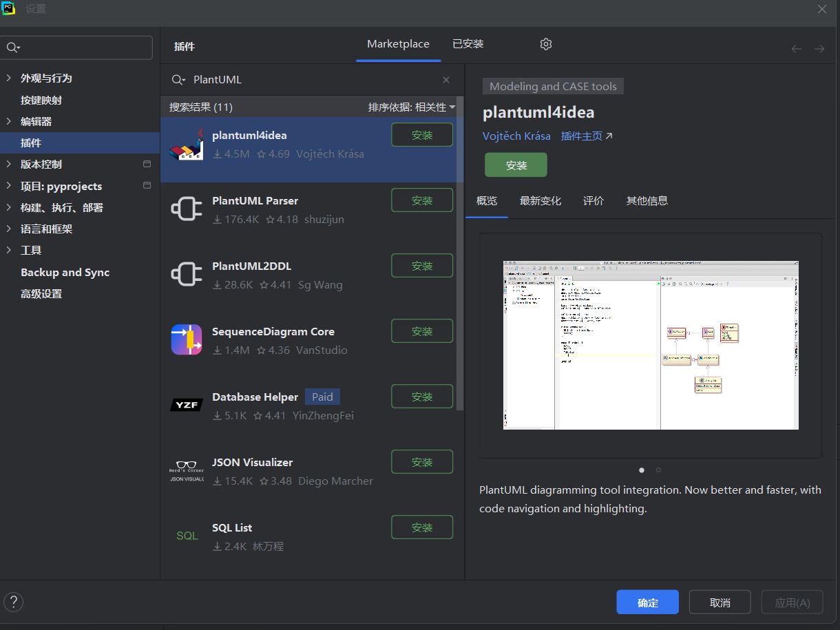Viewport: 840px width, 630px height.
Task: Open the 最新变化 tab
Action: pyautogui.click(x=540, y=201)
